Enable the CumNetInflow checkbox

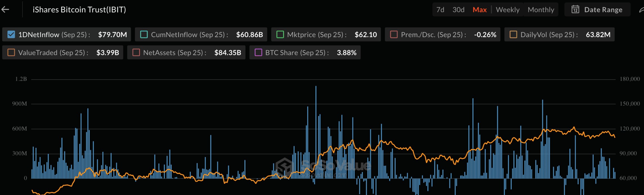144,35
